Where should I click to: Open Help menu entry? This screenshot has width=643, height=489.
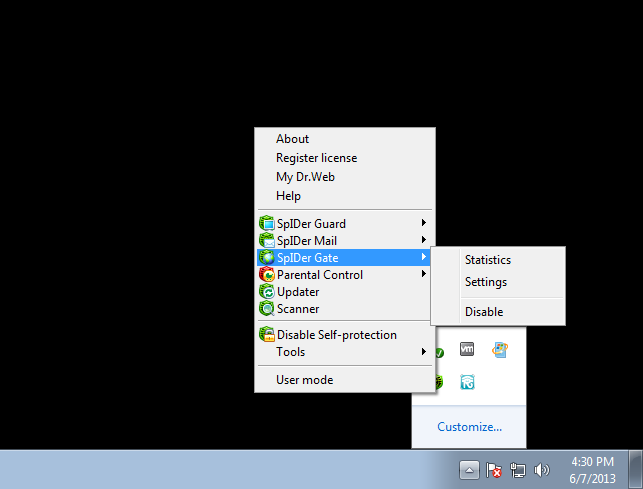(x=288, y=196)
